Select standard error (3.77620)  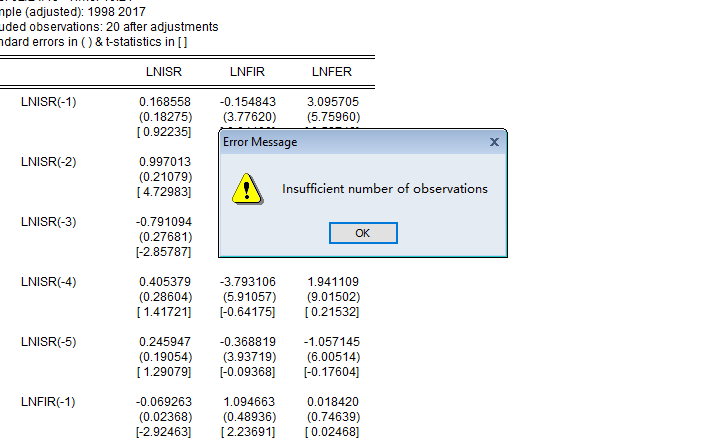249,117
